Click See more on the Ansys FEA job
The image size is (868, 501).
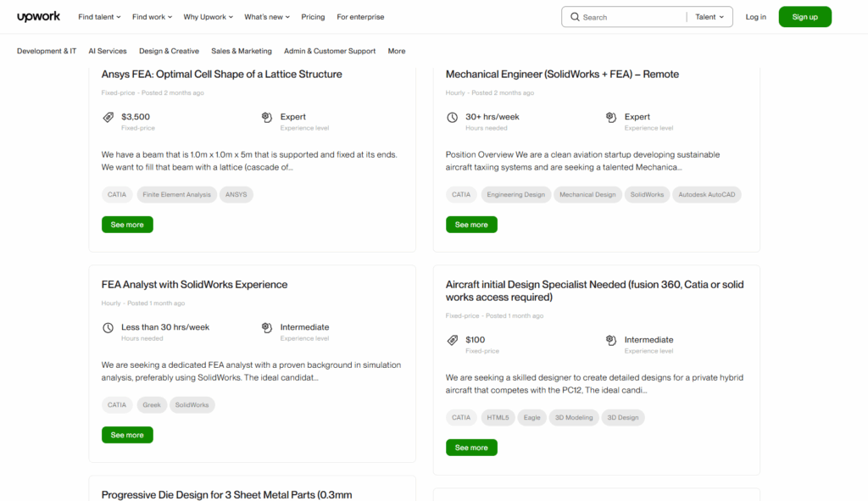[x=127, y=225]
